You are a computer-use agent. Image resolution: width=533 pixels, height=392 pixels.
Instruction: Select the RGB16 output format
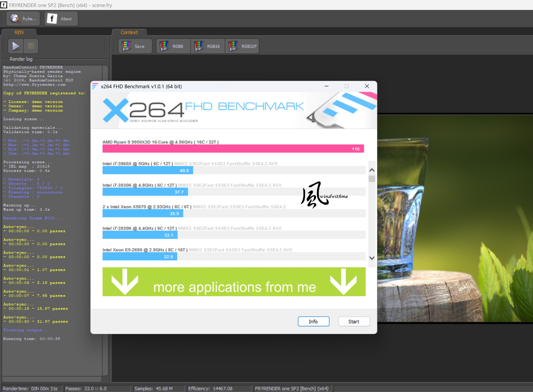[208, 46]
